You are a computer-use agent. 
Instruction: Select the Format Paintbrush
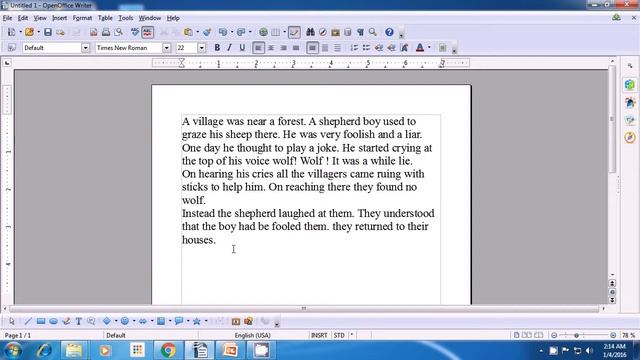207,32
